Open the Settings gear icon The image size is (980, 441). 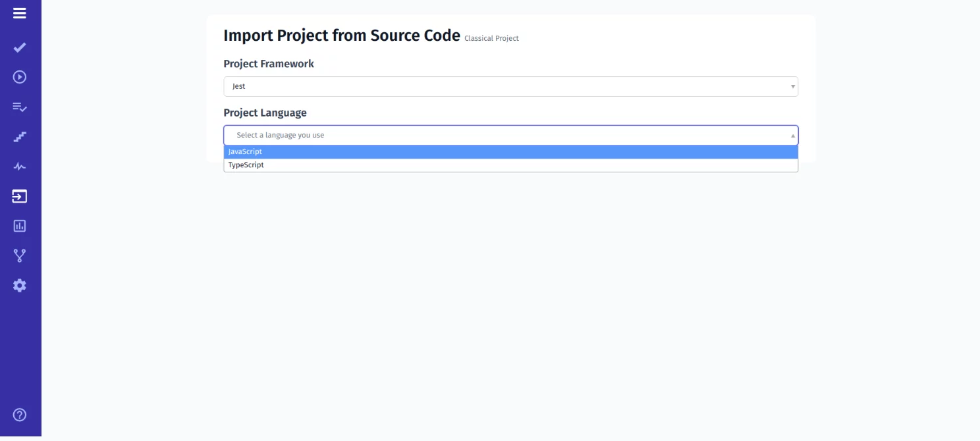(20, 285)
